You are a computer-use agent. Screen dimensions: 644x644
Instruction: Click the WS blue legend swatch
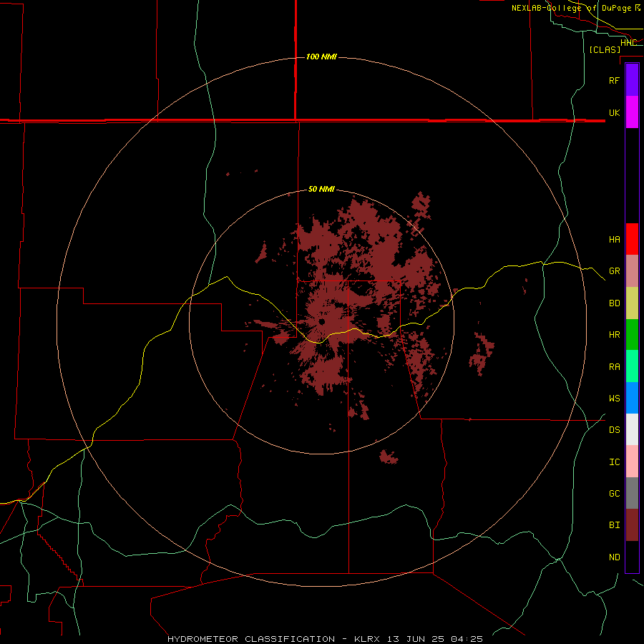coord(632,398)
